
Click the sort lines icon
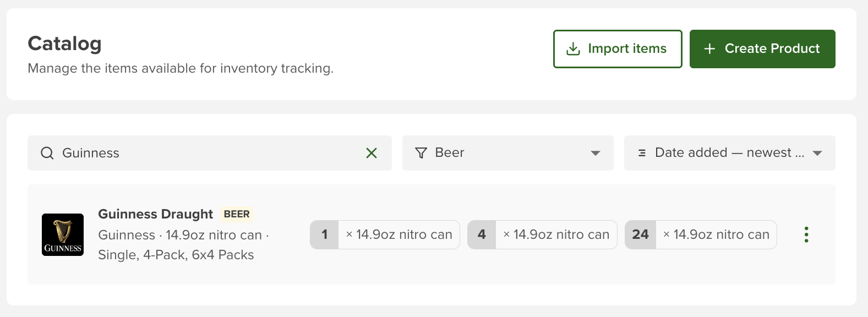click(642, 153)
